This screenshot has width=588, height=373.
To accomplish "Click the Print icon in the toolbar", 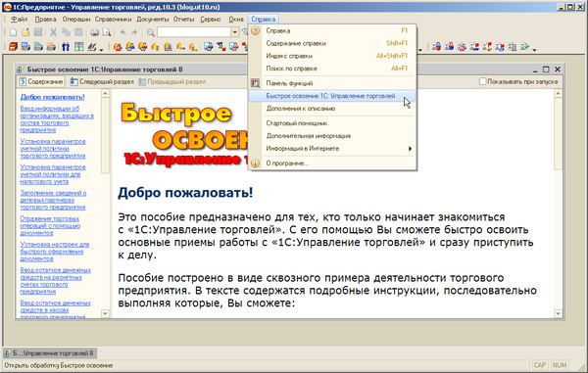I will (x=94, y=32).
